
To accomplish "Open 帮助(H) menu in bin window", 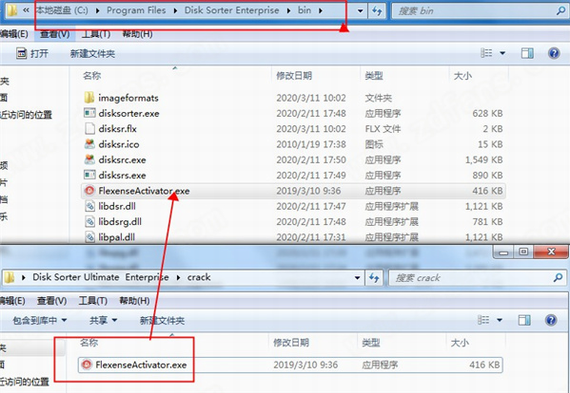I will (x=137, y=34).
